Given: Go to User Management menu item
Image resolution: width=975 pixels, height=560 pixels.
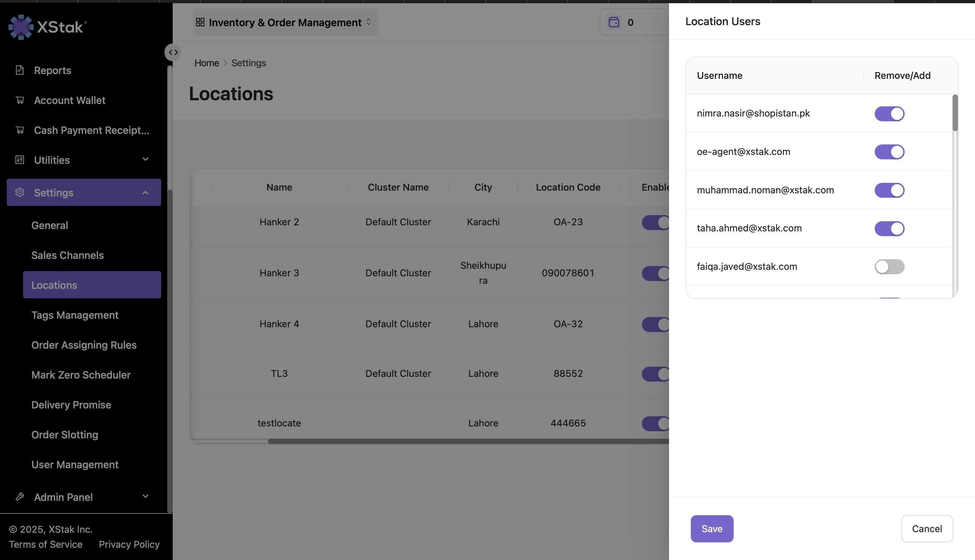Looking at the screenshot, I should (75, 465).
